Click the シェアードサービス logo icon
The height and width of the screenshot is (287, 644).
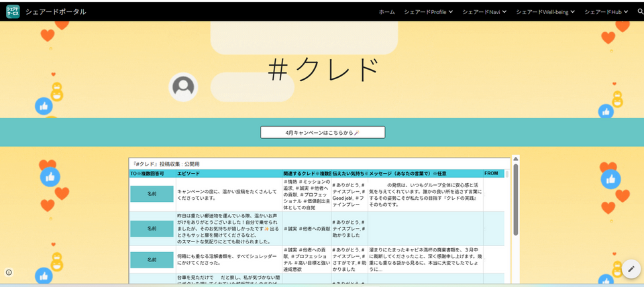coord(13,12)
